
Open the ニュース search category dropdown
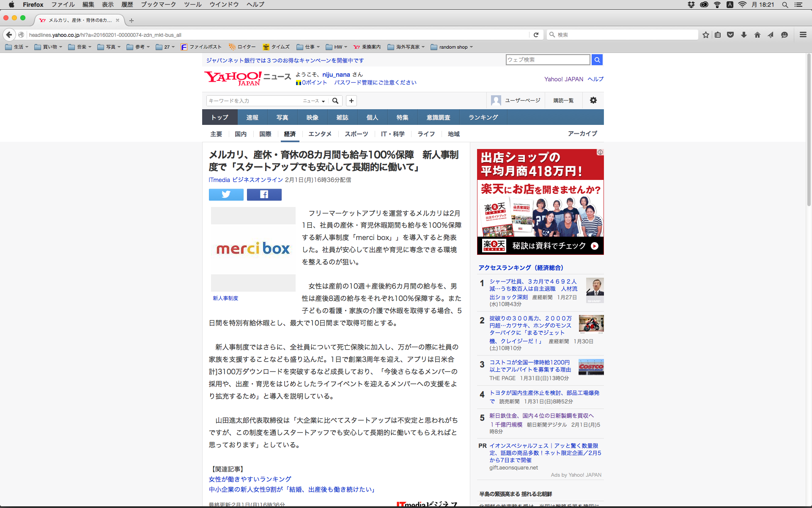point(314,101)
